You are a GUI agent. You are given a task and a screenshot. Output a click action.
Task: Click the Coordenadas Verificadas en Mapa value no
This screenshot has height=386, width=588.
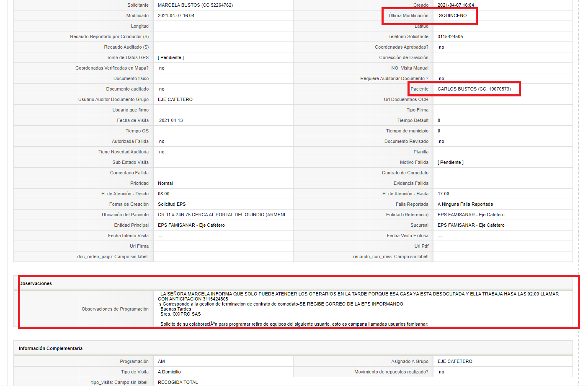tap(162, 68)
